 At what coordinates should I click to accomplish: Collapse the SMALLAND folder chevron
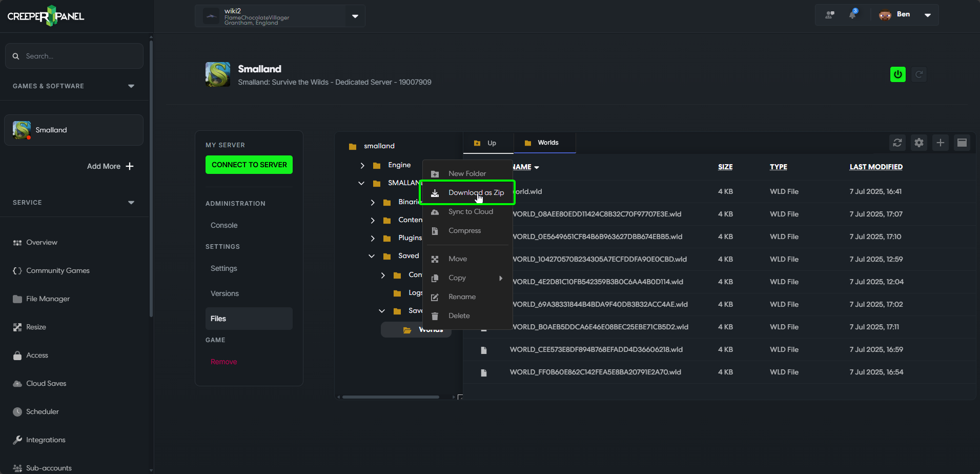[x=361, y=183]
